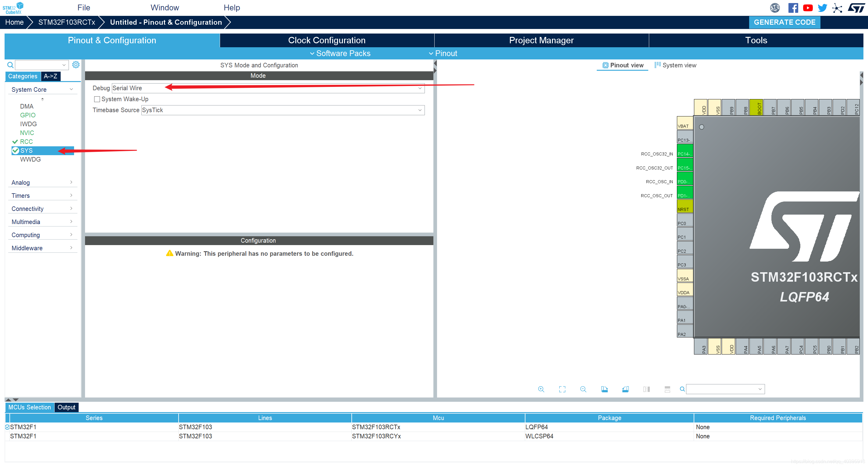
Task: Switch to the Clock Configuration tab
Action: [x=326, y=41]
